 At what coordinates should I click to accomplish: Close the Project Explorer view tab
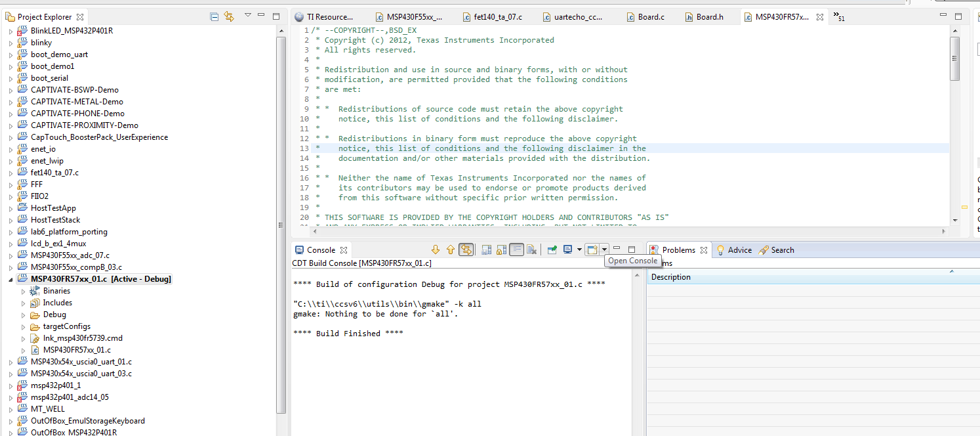pos(80,17)
